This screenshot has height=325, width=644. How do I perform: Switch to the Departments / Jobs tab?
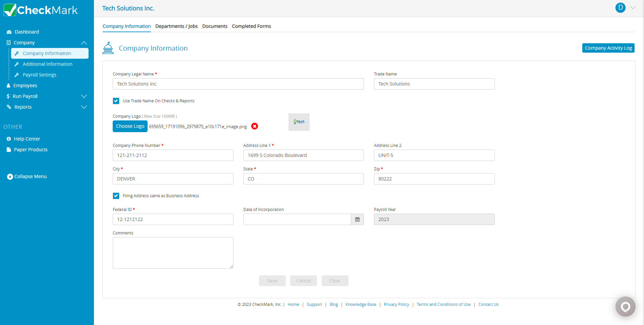pos(176,26)
